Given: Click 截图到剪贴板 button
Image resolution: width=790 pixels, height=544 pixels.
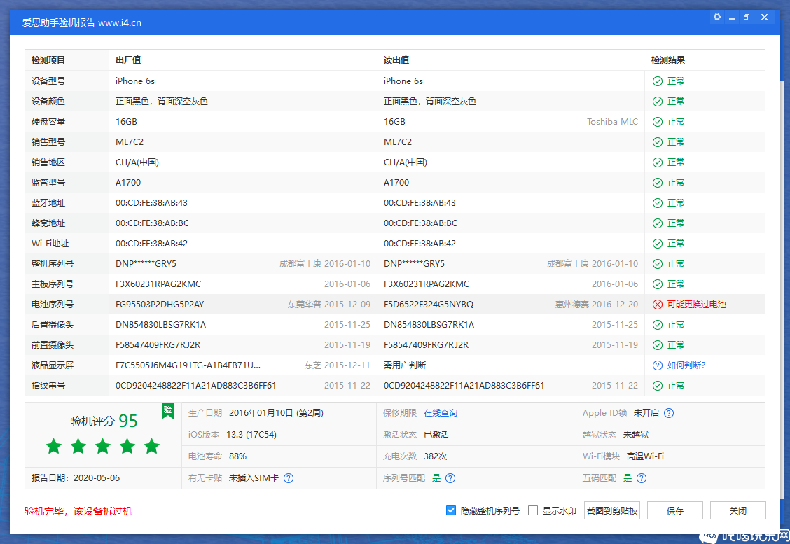Looking at the screenshot, I should click(x=612, y=510).
